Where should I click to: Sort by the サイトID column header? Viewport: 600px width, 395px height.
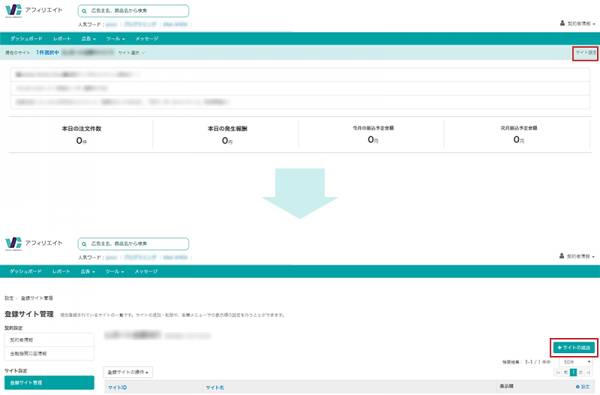click(117, 388)
